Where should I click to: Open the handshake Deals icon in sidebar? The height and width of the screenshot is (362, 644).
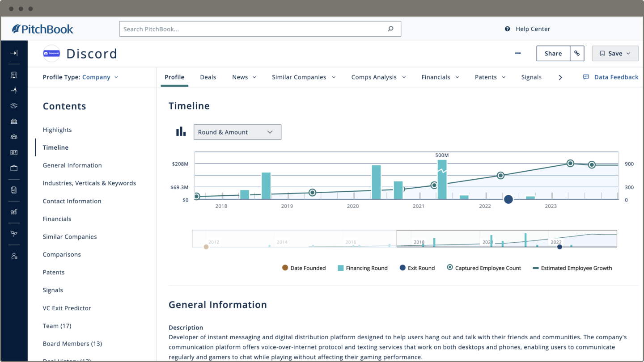(14, 106)
